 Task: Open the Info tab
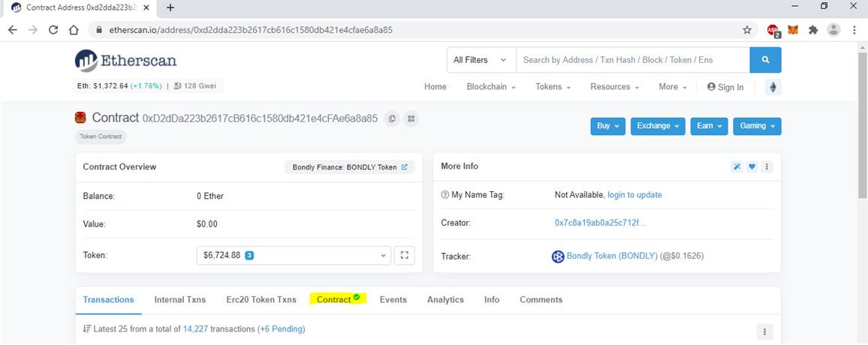(x=492, y=300)
